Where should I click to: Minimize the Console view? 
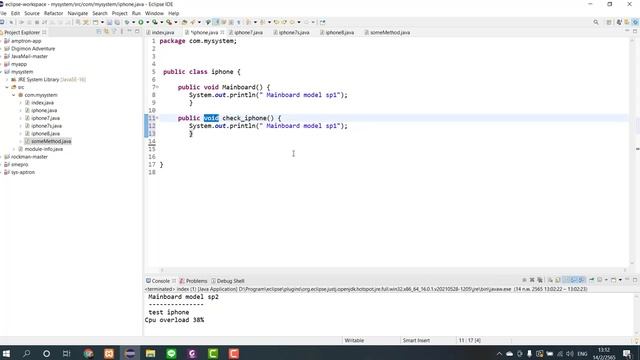coord(627,280)
